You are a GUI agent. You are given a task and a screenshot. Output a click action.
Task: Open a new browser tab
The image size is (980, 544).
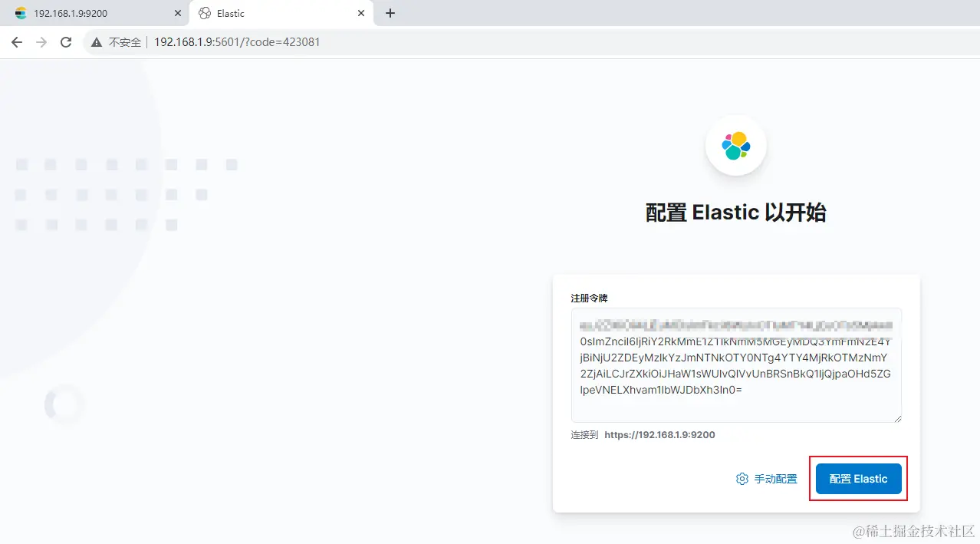point(390,13)
